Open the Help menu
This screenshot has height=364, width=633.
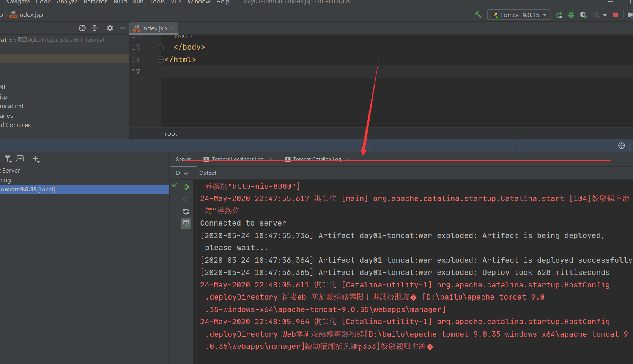[x=223, y=2]
